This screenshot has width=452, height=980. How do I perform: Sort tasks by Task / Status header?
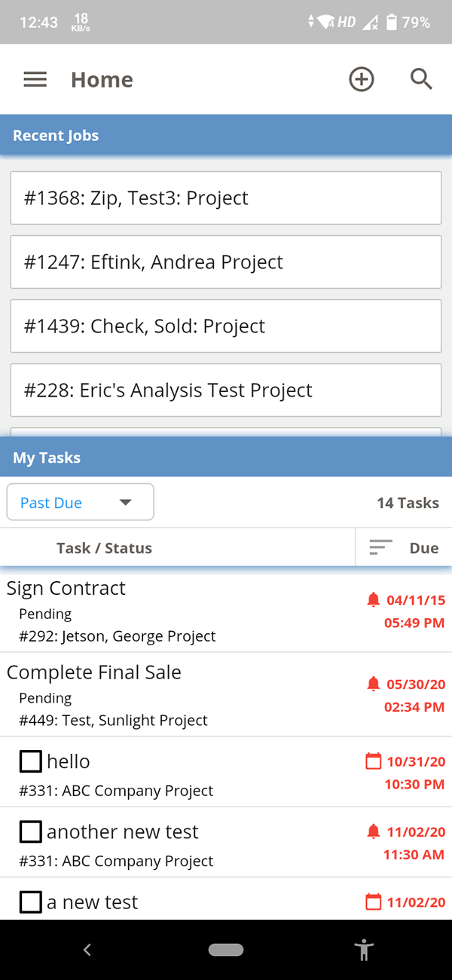coord(104,548)
